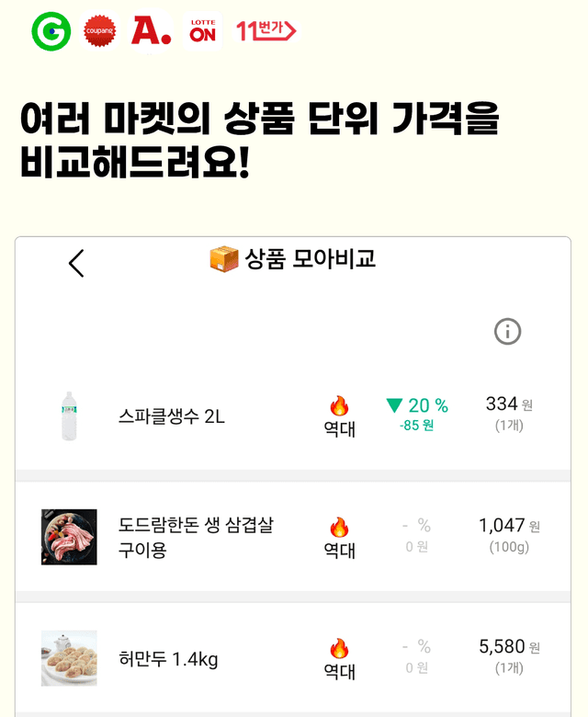Open the 도드람한돈 생 삼겹살 구이용 item
The height and width of the screenshot is (717, 588).
tap(196, 538)
